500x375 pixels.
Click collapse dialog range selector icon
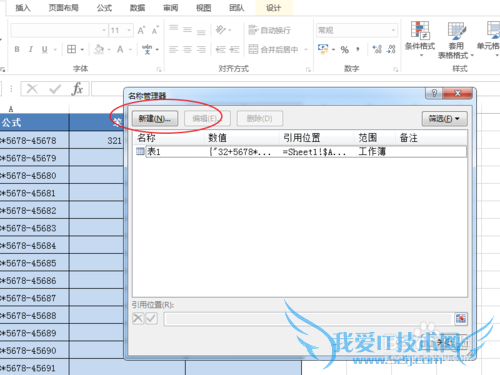coord(461,319)
